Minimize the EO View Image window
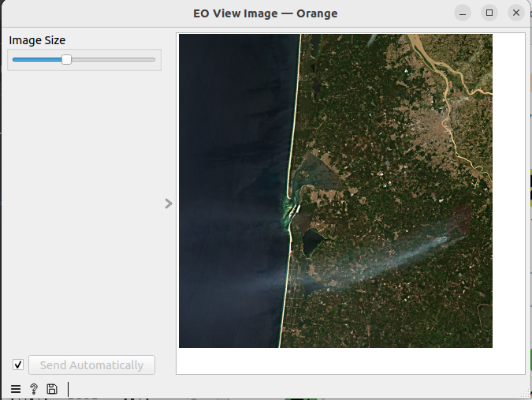532x400 pixels. [x=463, y=13]
